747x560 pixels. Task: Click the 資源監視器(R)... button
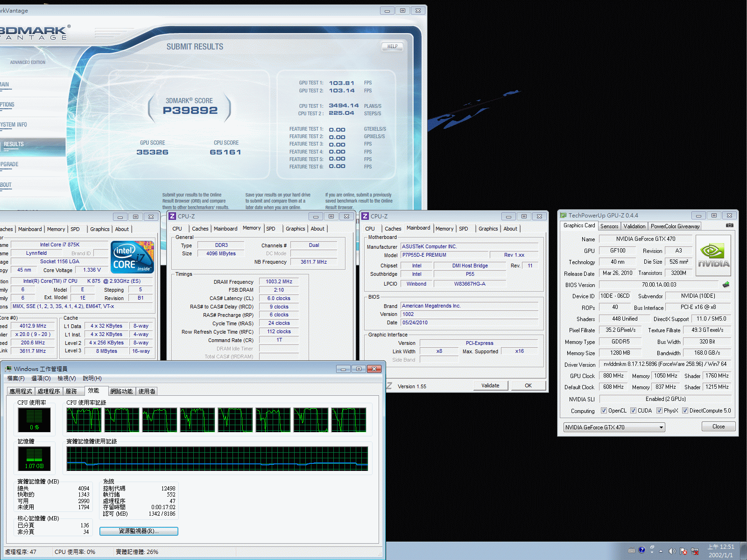(139, 531)
